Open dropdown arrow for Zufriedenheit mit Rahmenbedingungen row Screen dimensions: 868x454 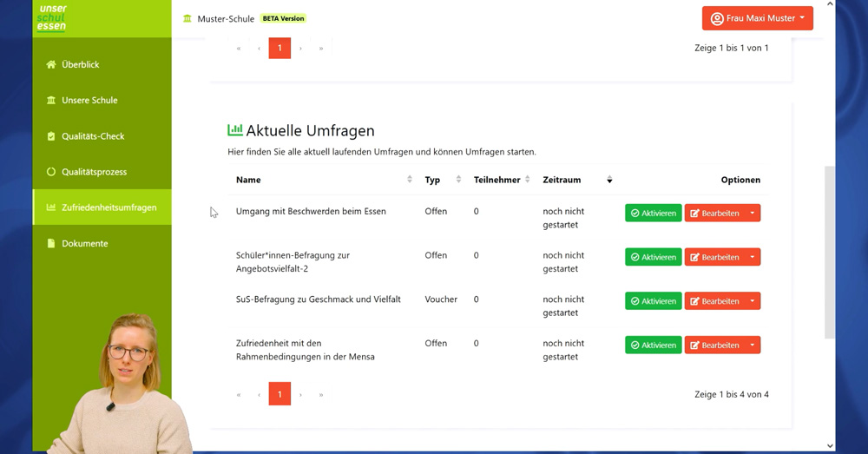click(753, 345)
